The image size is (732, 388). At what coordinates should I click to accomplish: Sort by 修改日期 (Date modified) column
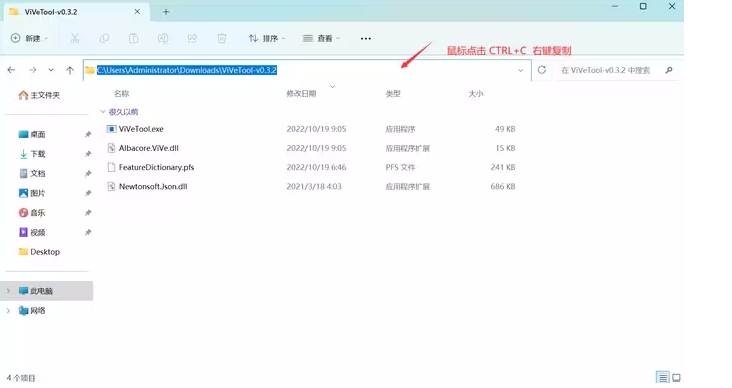click(x=301, y=94)
